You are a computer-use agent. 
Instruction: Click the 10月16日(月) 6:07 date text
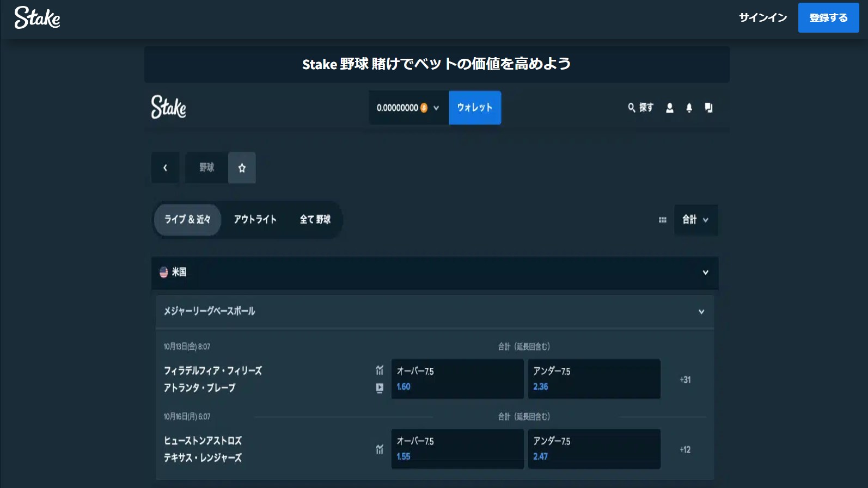[x=187, y=417]
